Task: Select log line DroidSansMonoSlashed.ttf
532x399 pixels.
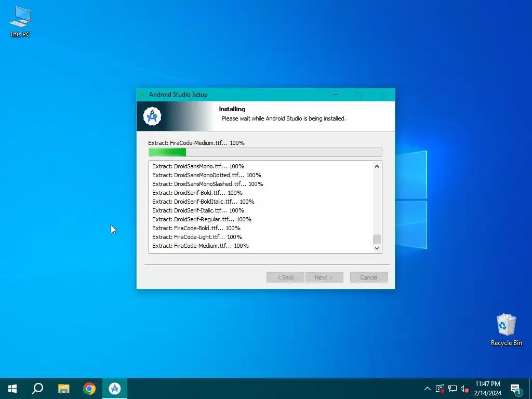Action: pyautogui.click(x=208, y=184)
